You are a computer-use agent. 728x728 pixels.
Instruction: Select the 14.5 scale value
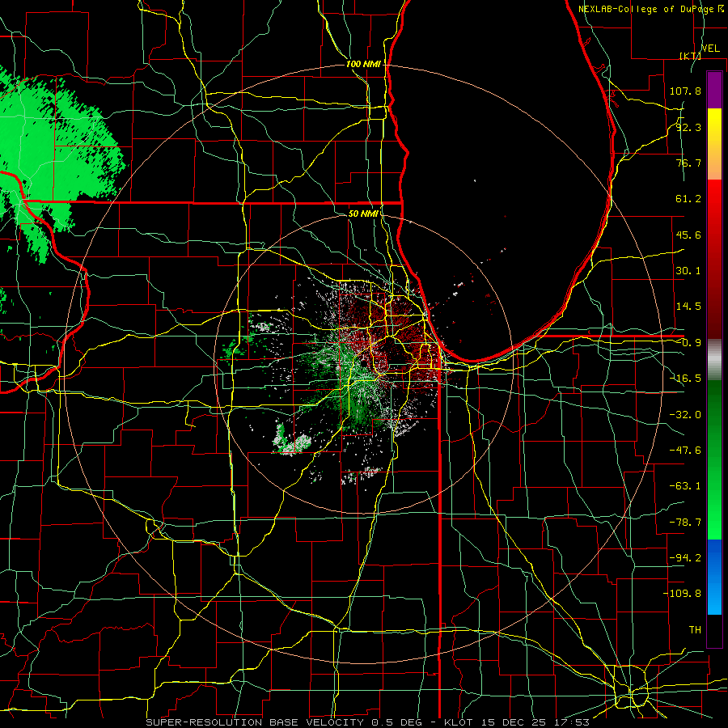pos(688,307)
